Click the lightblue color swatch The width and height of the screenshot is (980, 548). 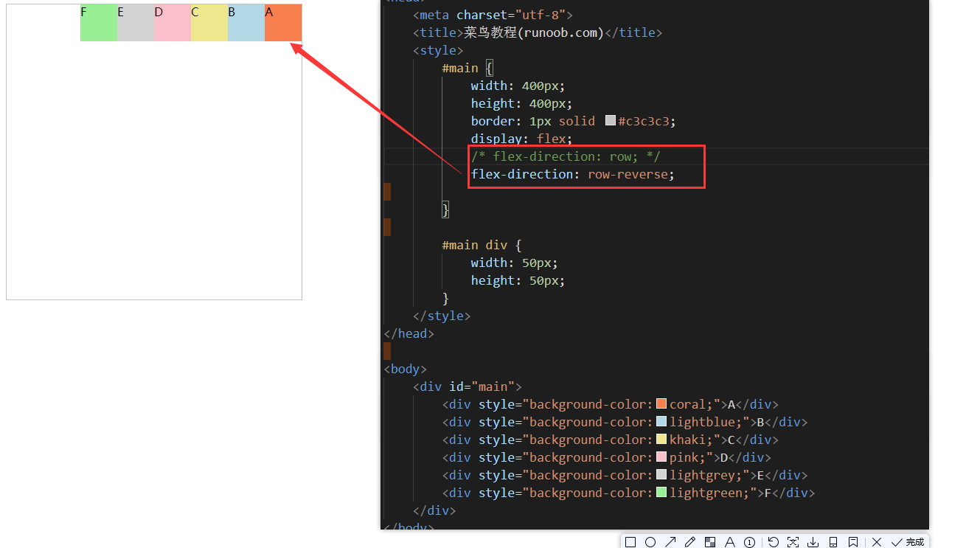click(661, 421)
